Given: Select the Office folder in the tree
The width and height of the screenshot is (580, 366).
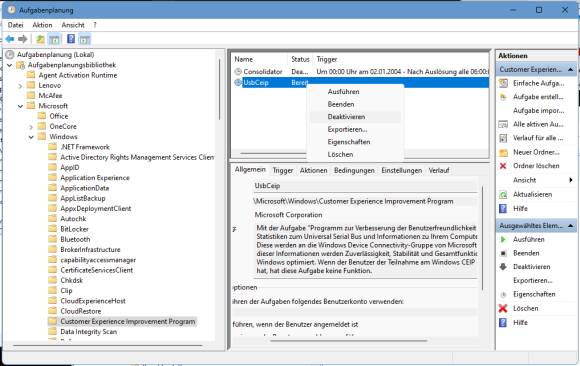Looking at the screenshot, I should point(59,116).
